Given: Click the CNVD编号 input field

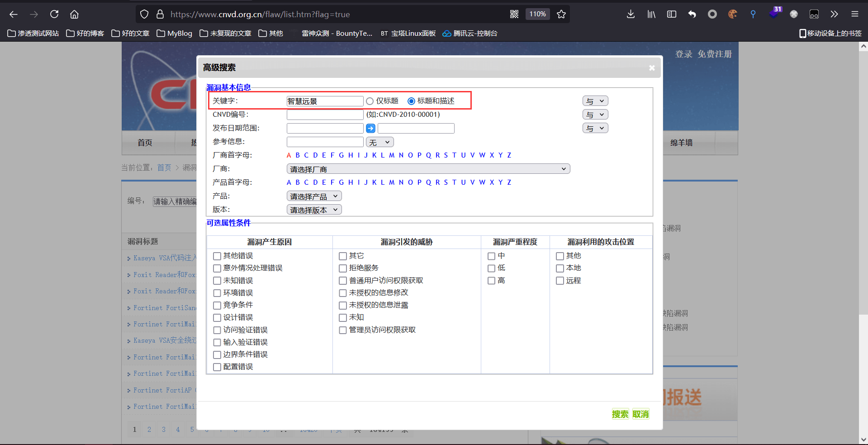Looking at the screenshot, I should pos(325,115).
